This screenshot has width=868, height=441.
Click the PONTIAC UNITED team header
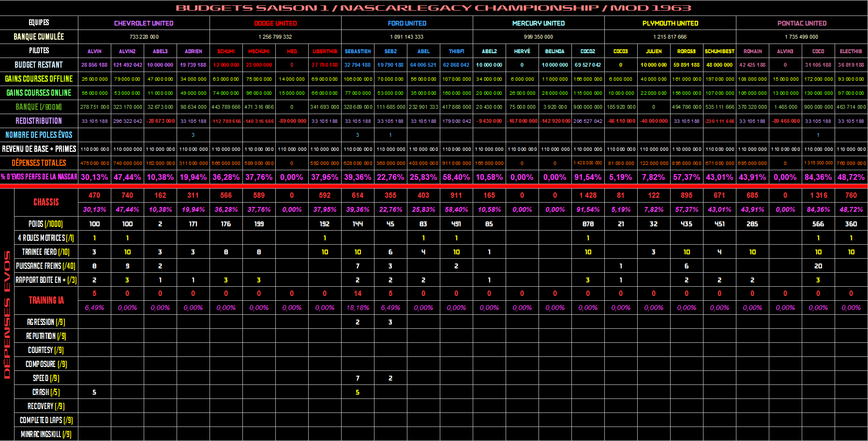pyautogui.click(x=802, y=23)
